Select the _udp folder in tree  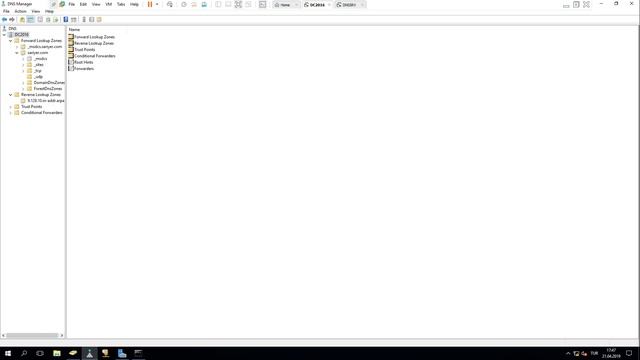coord(38,77)
